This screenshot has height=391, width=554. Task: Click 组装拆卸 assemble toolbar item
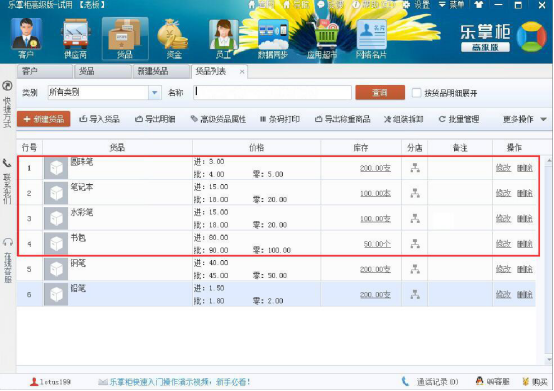pos(403,119)
